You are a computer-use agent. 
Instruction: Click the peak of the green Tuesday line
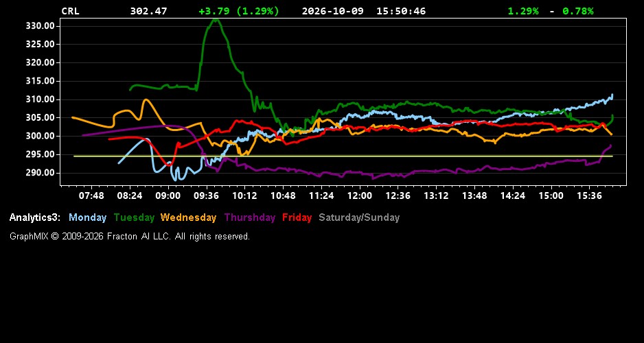tap(216, 20)
